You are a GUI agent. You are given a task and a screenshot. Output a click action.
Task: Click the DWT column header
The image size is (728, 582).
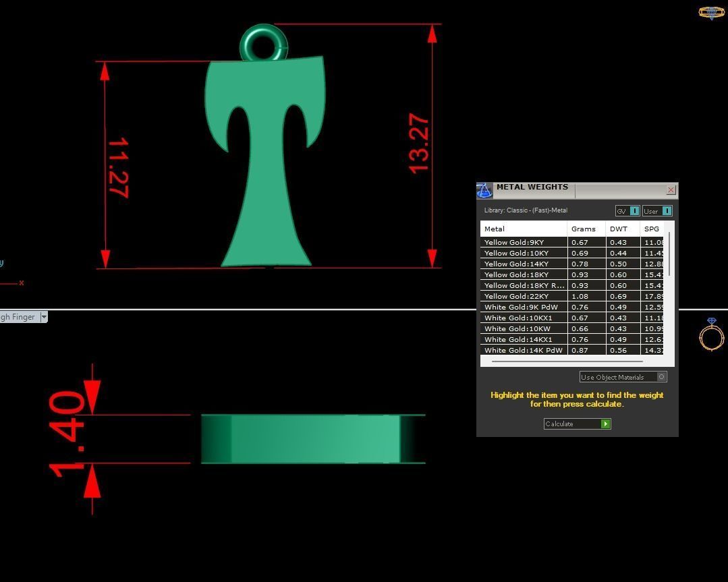pyautogui.click(x=623, y=229)
